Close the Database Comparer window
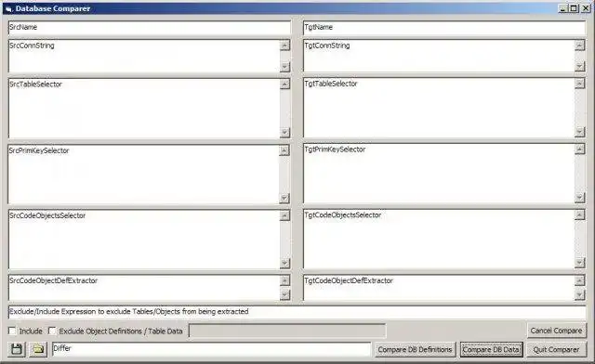595x364 pixels. [x=586, y=8]
